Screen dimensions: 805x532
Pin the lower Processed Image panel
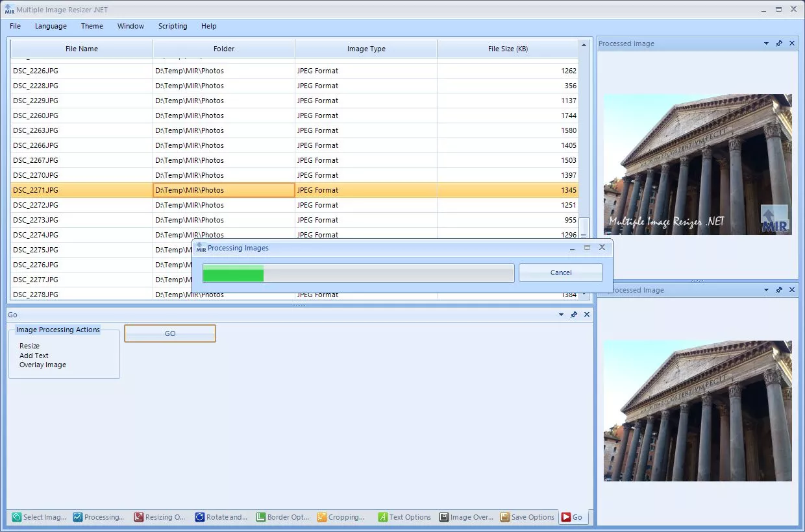point(779,290)
